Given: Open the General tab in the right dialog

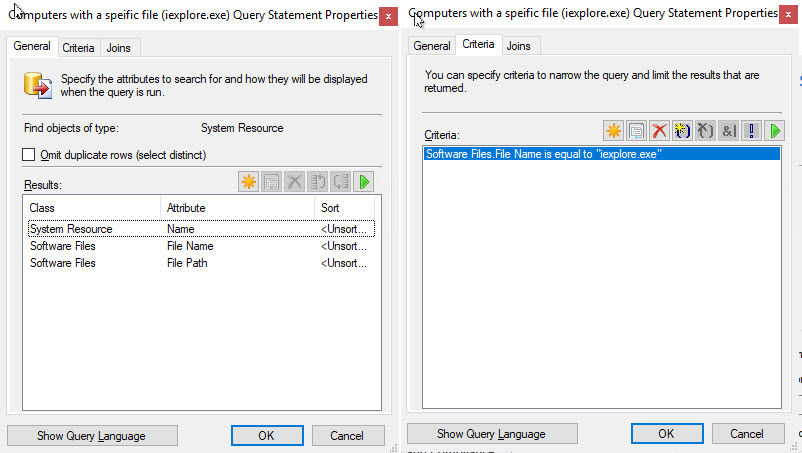Looking at the screenshot, I should coord(432,46).
